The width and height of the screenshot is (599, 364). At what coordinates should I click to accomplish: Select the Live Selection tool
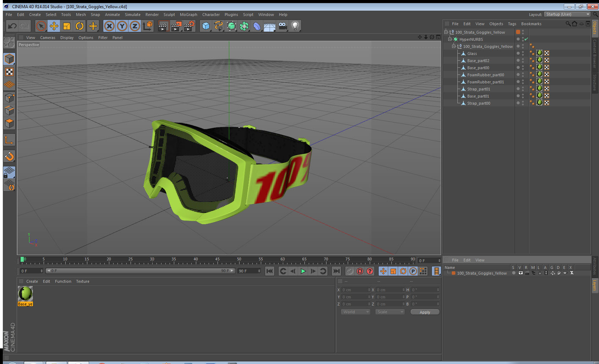(x=41, y=26)
